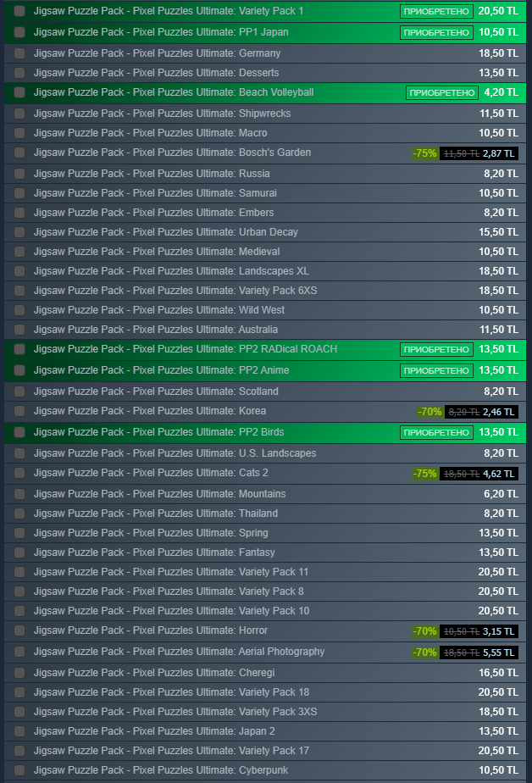The width and height of the screenshot is (532, 783).
Task: Tick the Cats 2 pack checkbox
Action: (x=19, y=472)
